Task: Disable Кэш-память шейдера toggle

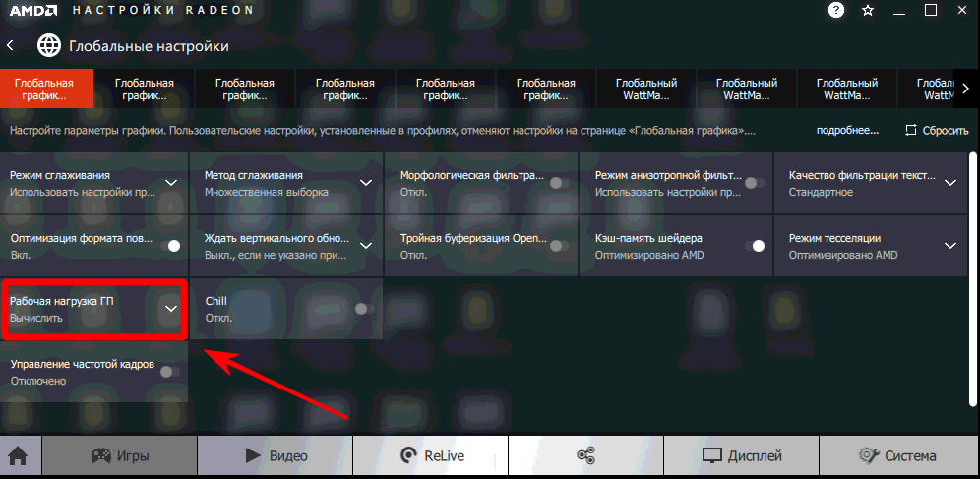Action: coord(755,245)
